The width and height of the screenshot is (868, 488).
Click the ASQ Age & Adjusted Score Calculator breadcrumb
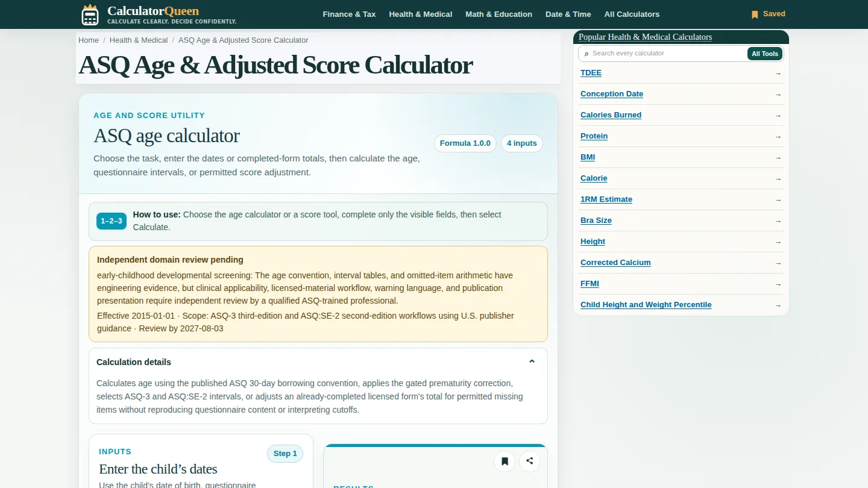click(243, 40)
